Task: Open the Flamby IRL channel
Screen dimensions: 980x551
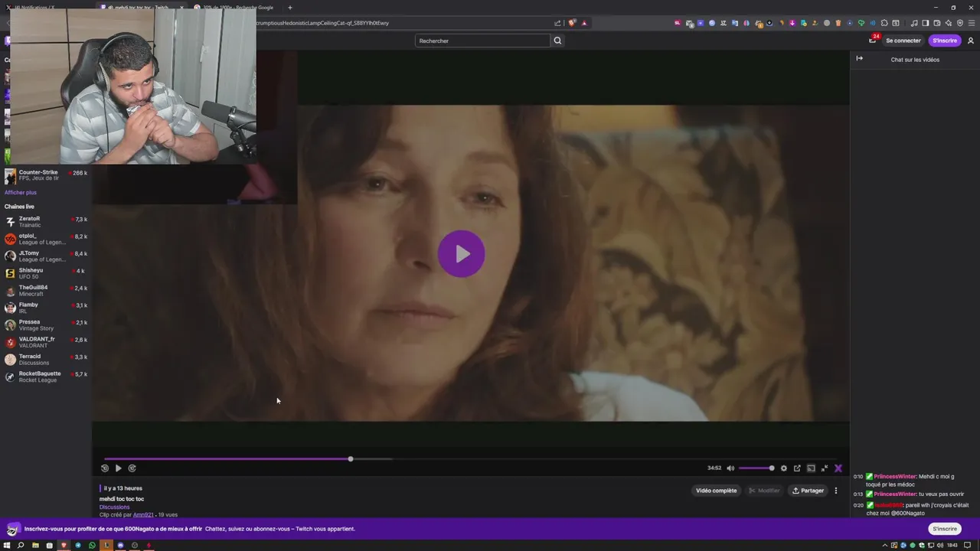Action: point(46,308)
